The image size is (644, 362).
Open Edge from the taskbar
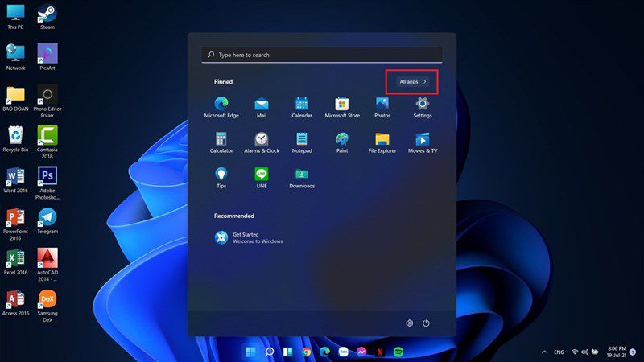(x=324, y=352)
